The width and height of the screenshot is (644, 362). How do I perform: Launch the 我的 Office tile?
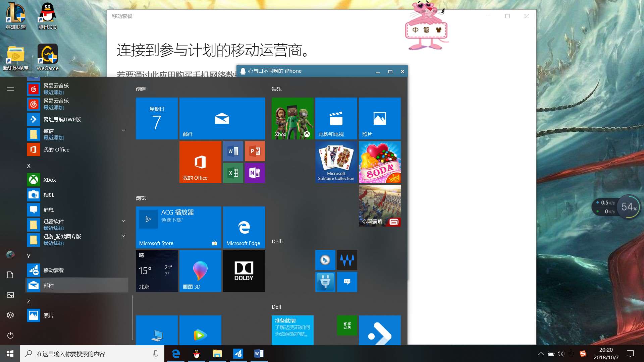[200, 162]
